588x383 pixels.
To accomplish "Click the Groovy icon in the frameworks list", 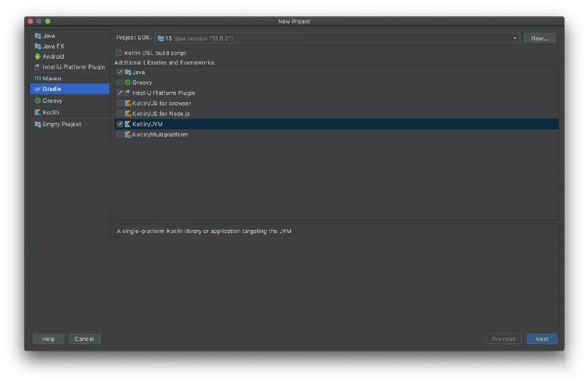I will (128, 82).
